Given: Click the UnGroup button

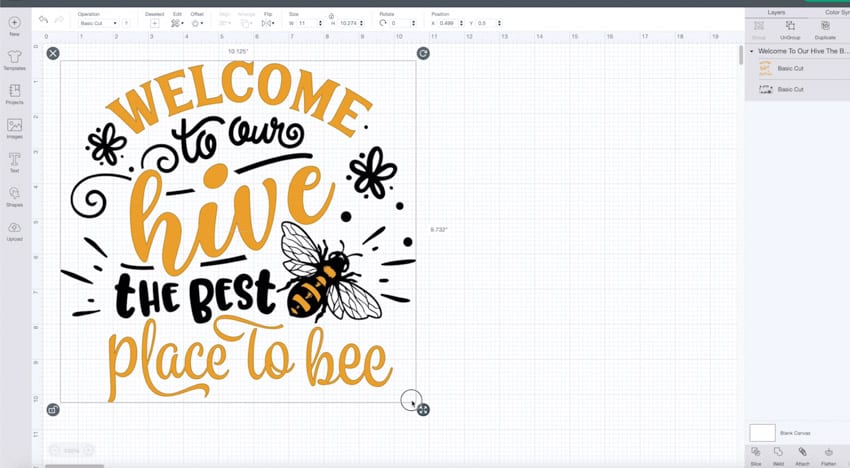Looking at the screenshot, I should pyautogui.click(x=790, y=26).
